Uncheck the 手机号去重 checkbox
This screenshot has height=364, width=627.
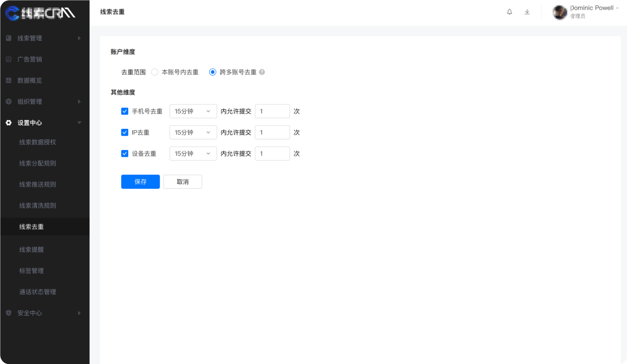(x=124, y=111)
